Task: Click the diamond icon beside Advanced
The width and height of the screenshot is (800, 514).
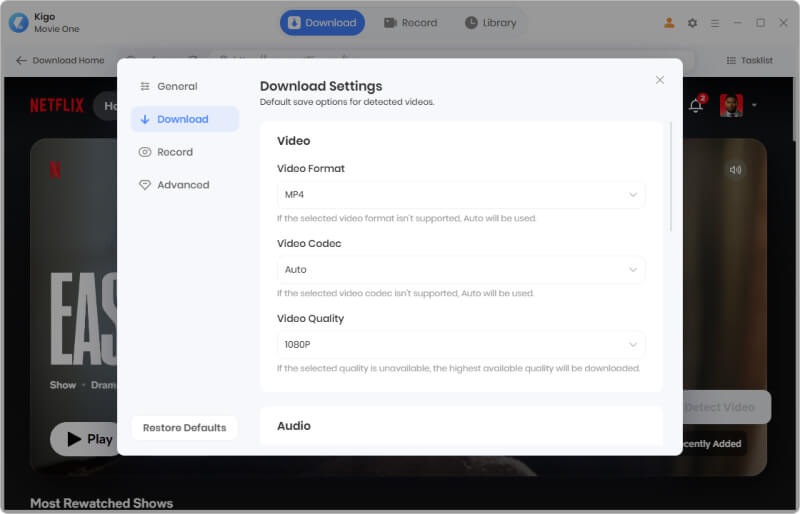Action: pos(145,185)
